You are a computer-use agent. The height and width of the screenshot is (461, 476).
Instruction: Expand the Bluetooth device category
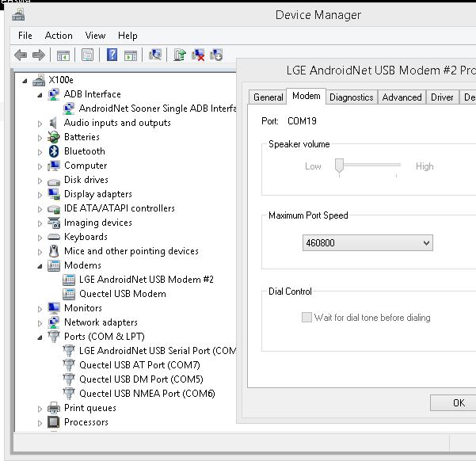[40, 151]
